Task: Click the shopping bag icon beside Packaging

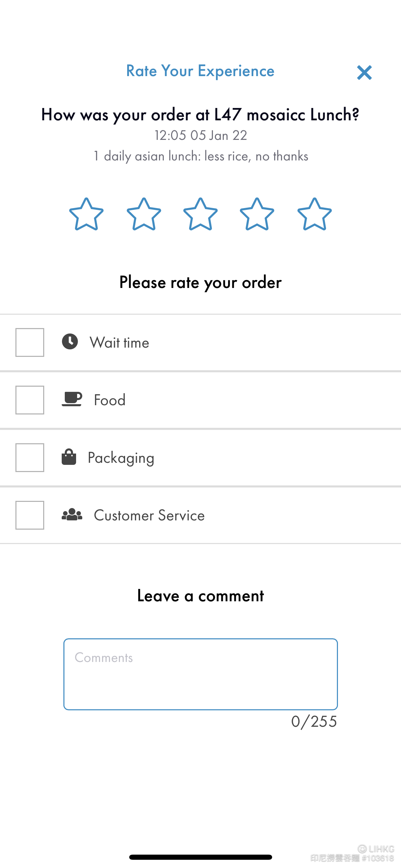Action: coord(69,457)
